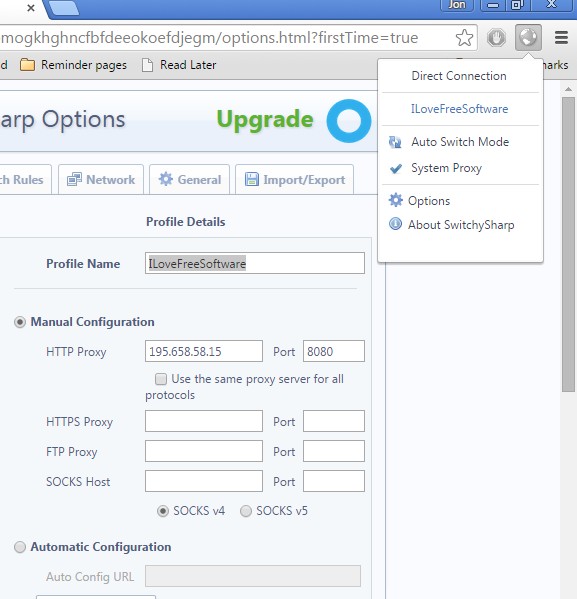Click the AdBlock stop-hand extension icon
Image resolution: width=577 pixels, height=599 pixels.
(496, 38)
